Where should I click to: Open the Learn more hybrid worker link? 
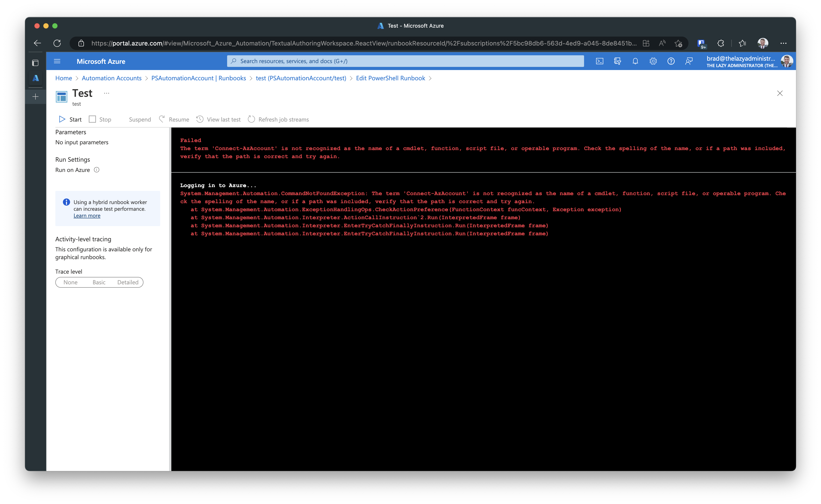[87, 216]
